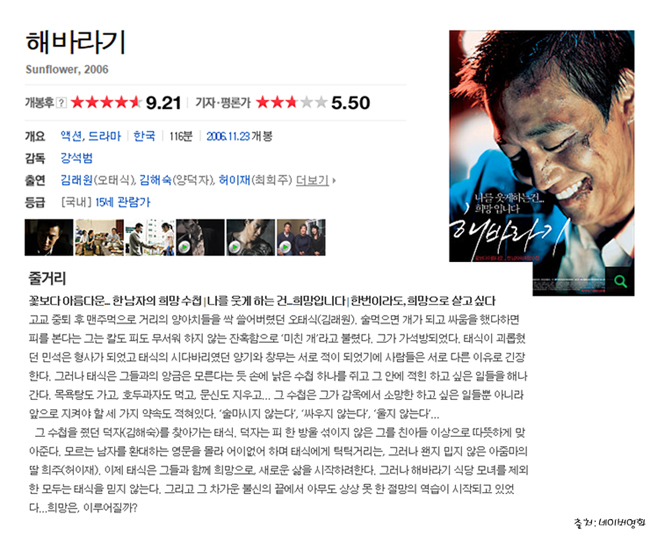
Task: Open actress 김해숙's profile link
Action: 155,180
